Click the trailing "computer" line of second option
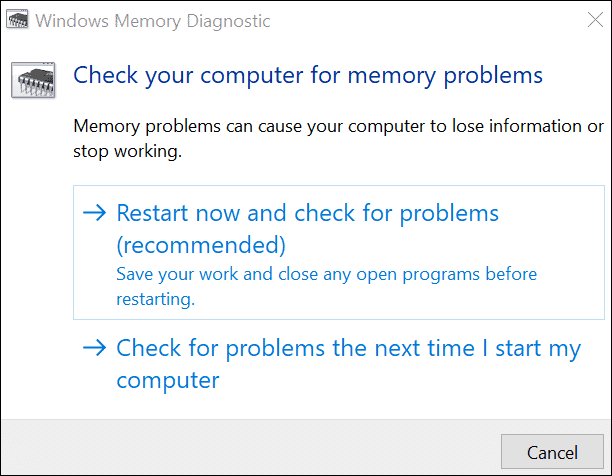Screen dimensions: 612x476 [167, 381]
